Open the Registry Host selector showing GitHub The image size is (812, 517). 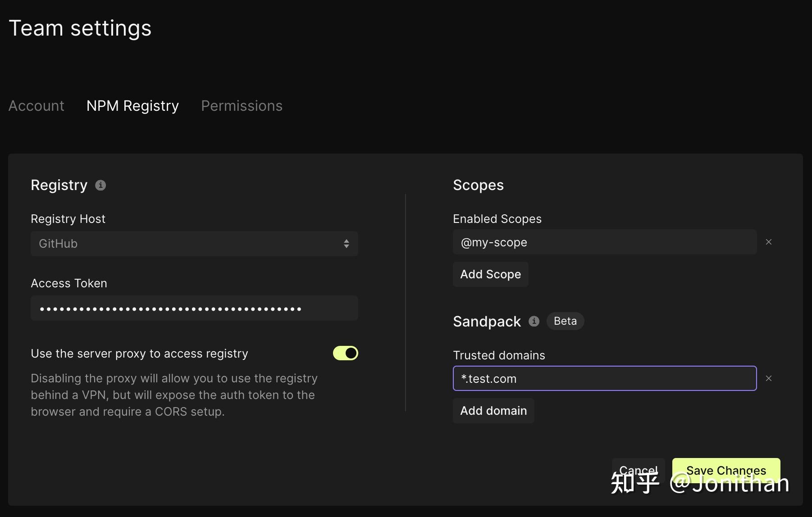[194, 244]
